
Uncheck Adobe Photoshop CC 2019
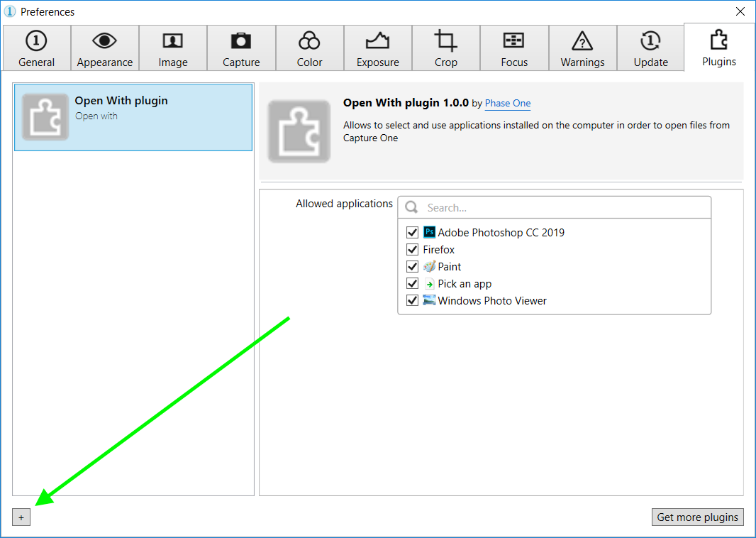click(412, 233)
